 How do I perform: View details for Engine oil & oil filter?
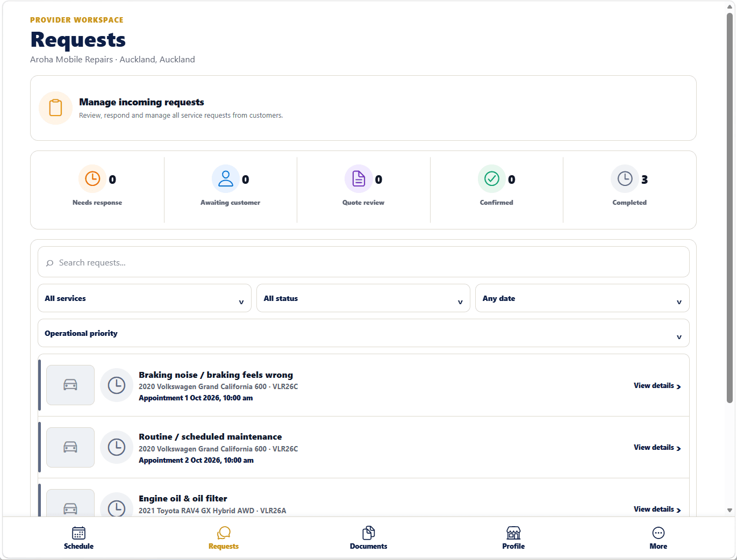pyautogui.click(x=657, y=509)
